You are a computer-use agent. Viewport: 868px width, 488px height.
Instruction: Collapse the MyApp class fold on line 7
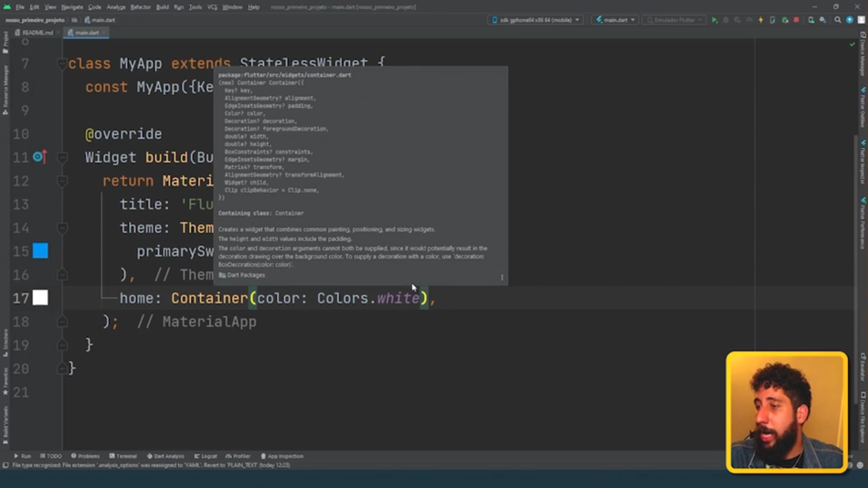tap(61, 64)
